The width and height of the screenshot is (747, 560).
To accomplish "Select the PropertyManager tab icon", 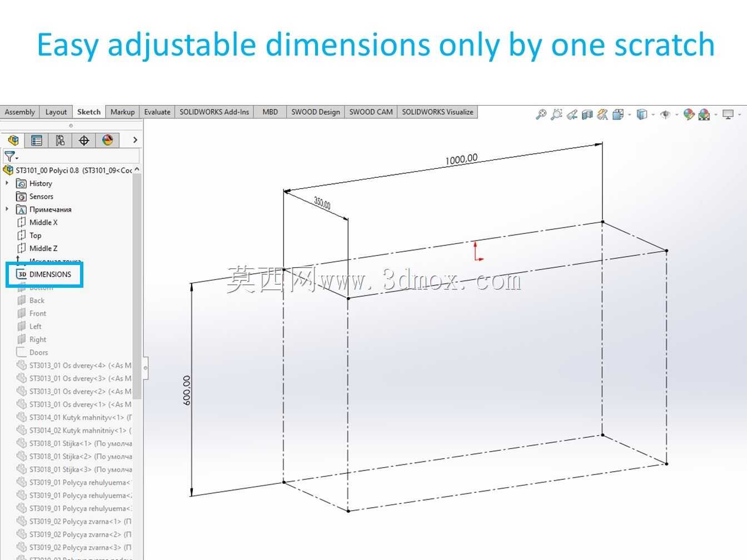I will (37, 140).
